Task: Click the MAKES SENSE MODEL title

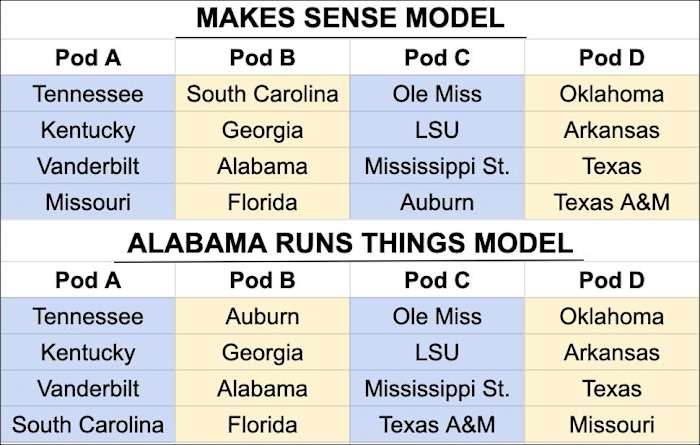Action: click(350, 18)
